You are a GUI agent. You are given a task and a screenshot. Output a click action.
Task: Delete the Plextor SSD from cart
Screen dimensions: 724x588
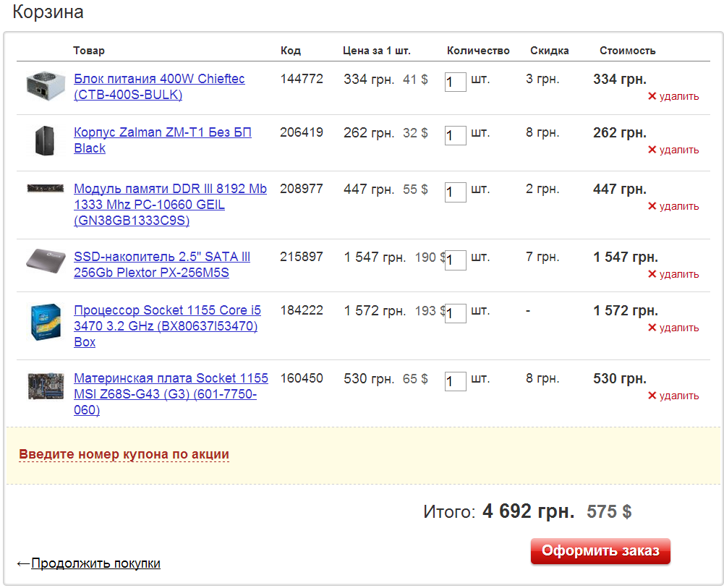pos(673,274)
